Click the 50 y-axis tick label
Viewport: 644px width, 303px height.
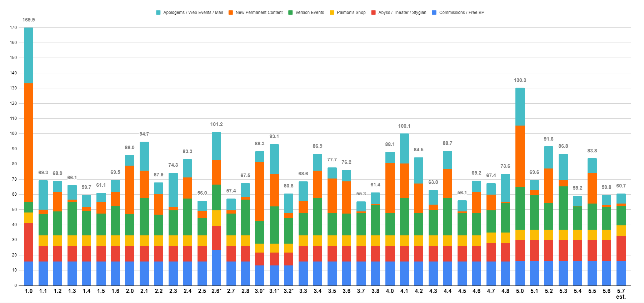pyautogui.click(x=15, y=210)
